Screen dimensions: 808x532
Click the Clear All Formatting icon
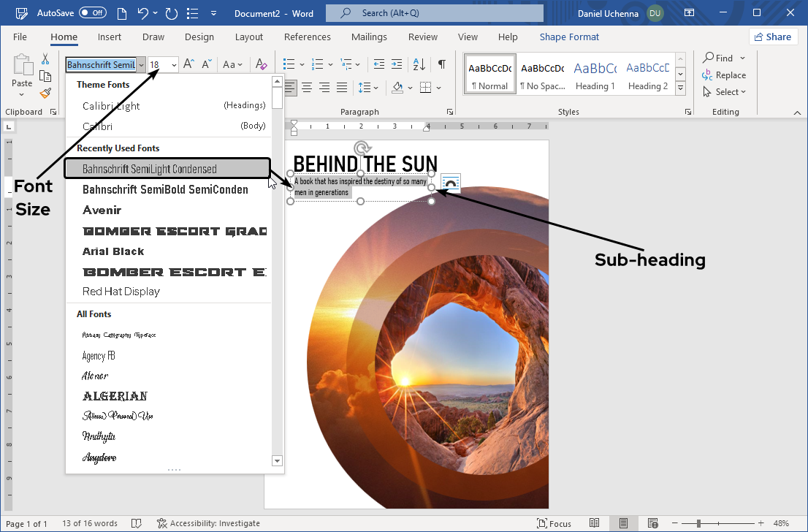click(x=262, y=65)
